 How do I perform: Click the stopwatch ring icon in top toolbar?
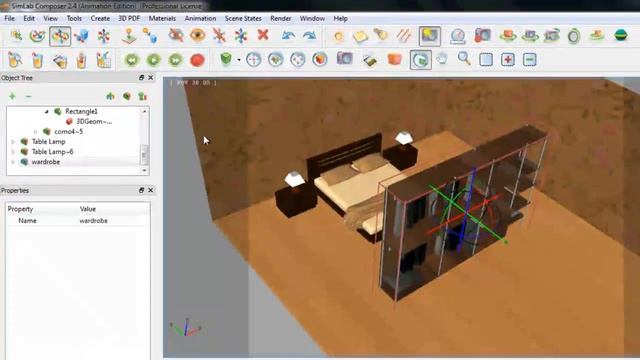pyautogui.click(x=574, y=36)
